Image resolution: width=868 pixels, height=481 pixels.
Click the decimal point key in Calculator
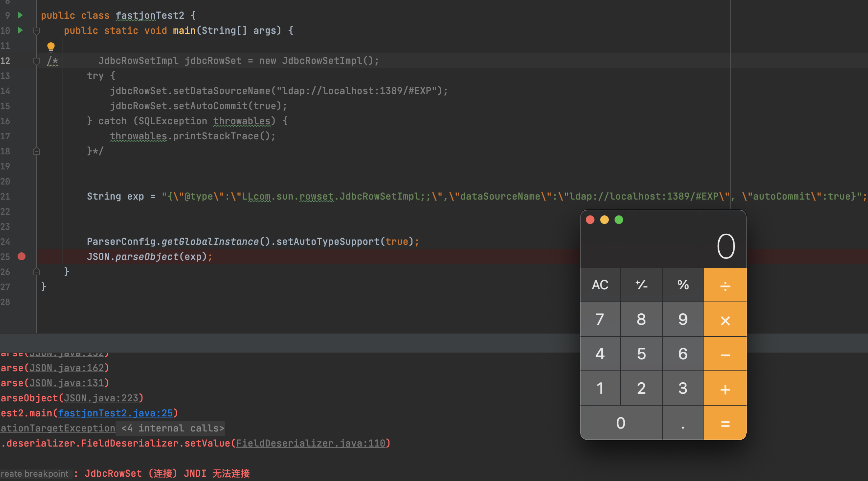tap(683, 423)
